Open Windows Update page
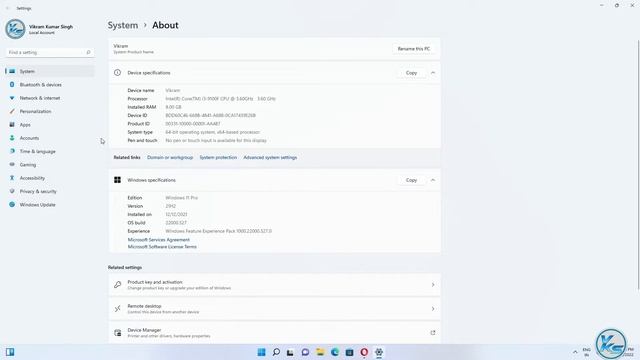Image resolution: width=640 pixels, height=360 pixels. click(x=50, y=204)
